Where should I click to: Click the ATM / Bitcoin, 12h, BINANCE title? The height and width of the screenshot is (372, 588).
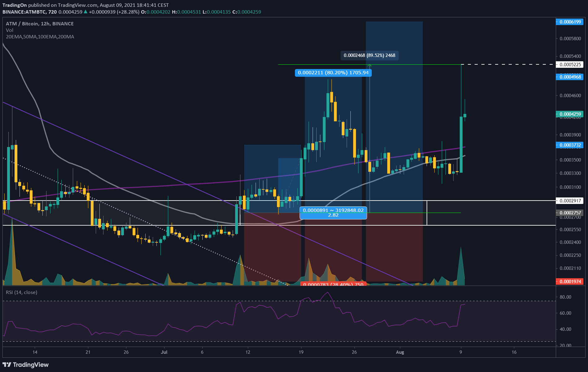coord(40,24)
